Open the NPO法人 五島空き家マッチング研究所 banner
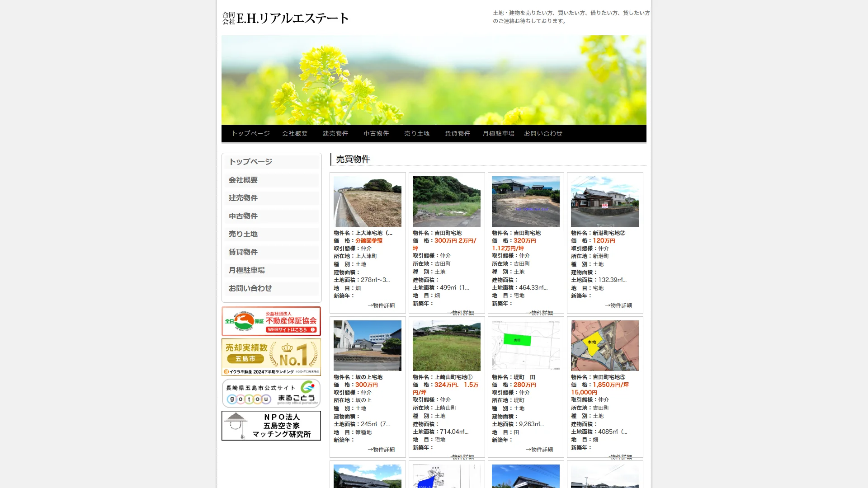 point(271,426)
